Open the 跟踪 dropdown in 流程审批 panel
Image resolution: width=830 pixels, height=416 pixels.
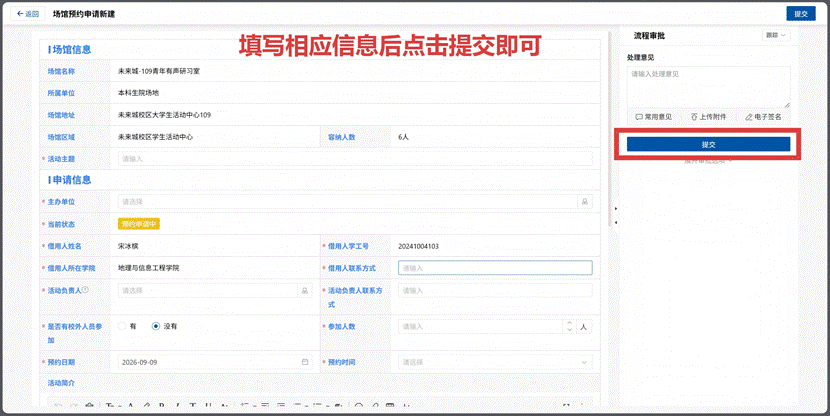tap(776, 35)
